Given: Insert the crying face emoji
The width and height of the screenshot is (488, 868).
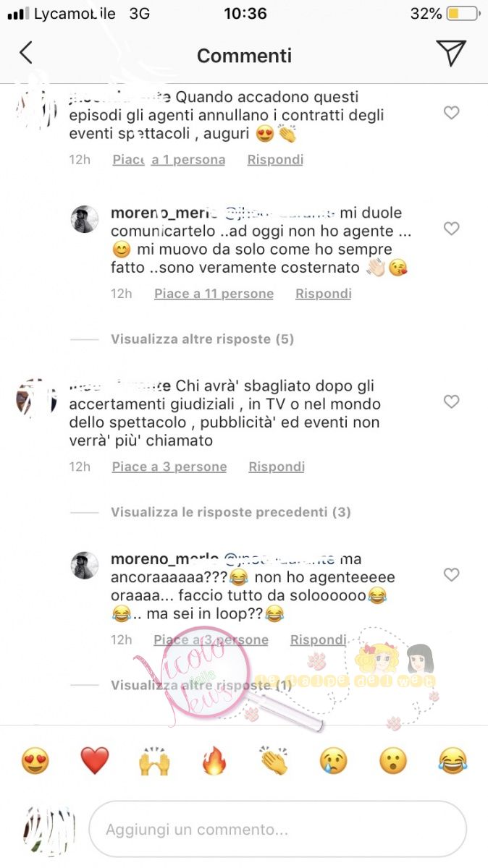Looking at the screenshot, I should [x=334, y=761].
